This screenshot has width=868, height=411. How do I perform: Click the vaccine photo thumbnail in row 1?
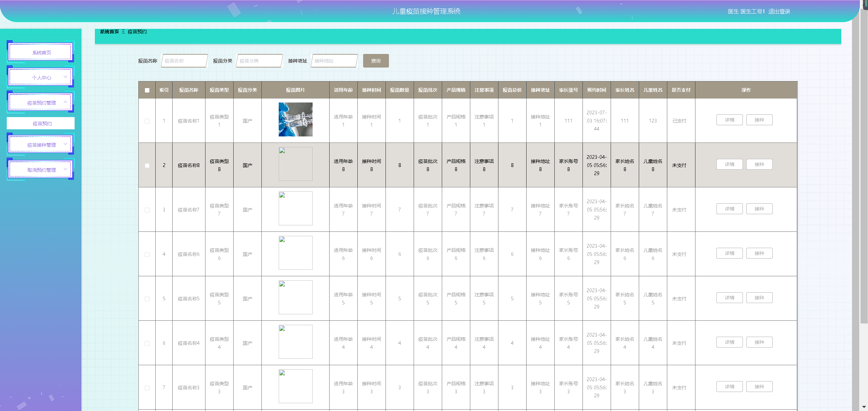pos(295,119)
